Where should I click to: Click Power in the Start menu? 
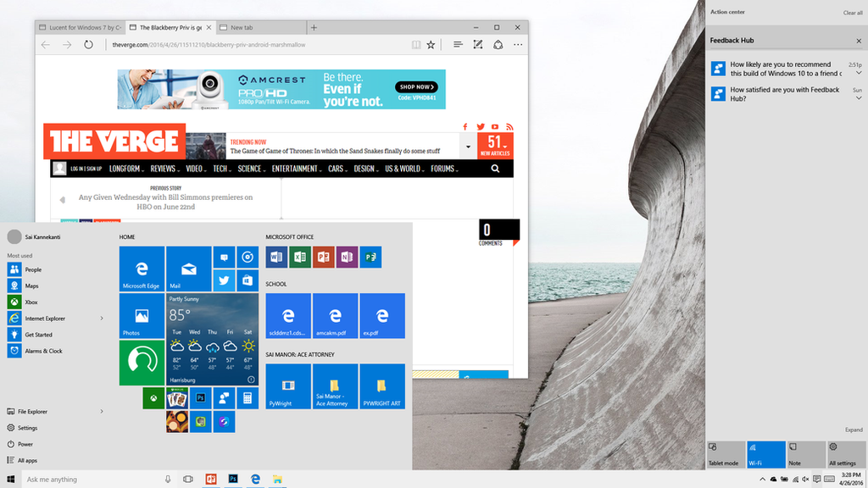(20, 444)
